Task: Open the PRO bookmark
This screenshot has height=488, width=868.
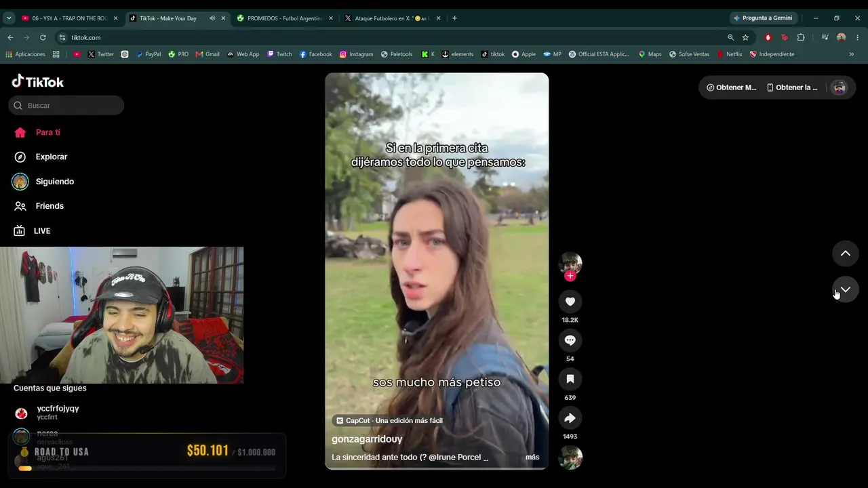Action: point(178,54)
